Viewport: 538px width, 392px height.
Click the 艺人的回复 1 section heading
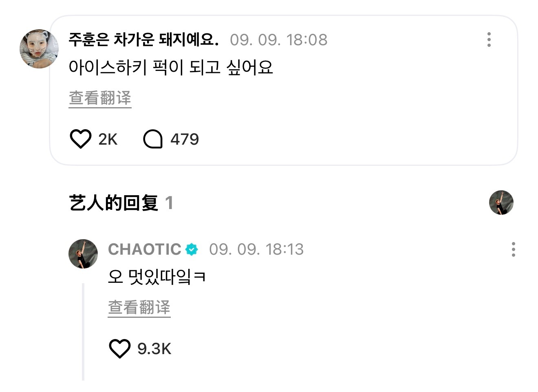tap(121, 203)
